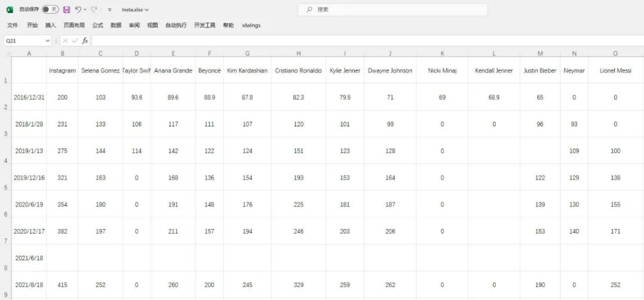Click the cancel X formula bar icon

click(66, 41)
